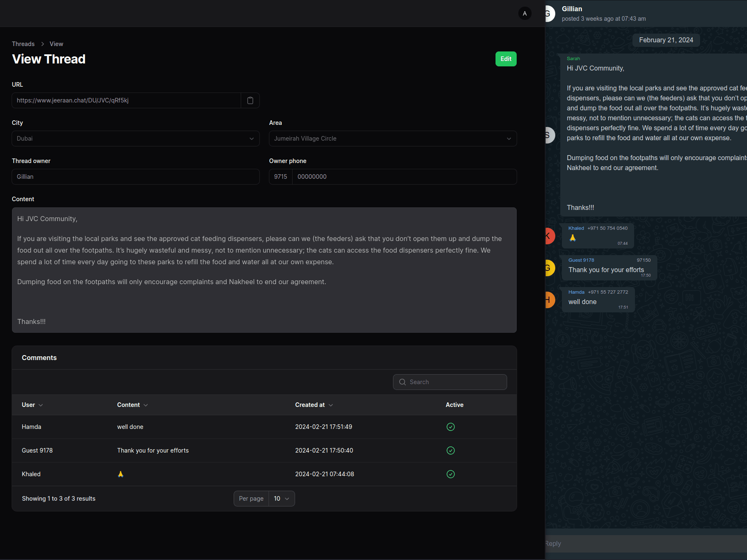The height and width of the screenshot is (560, 747).
Task: Click 'Thank you for your efforts' chat message
Action: (x=606, y=270)
